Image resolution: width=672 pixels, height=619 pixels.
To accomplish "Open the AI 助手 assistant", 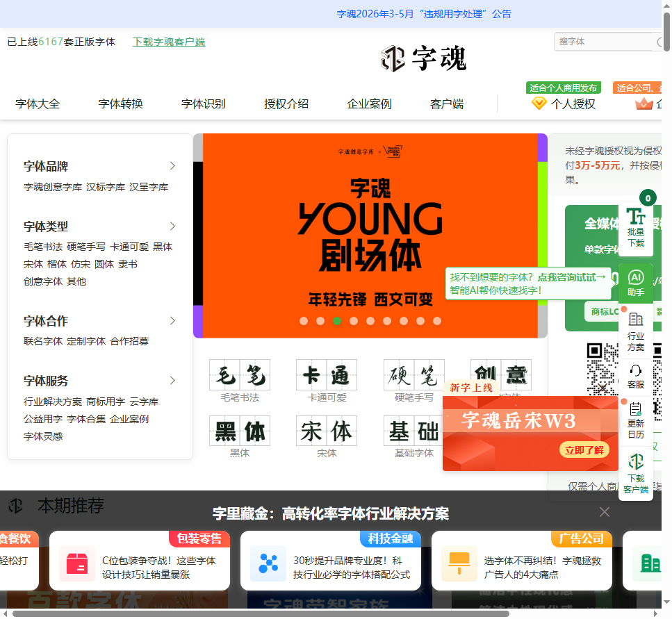I will point(636,283).
